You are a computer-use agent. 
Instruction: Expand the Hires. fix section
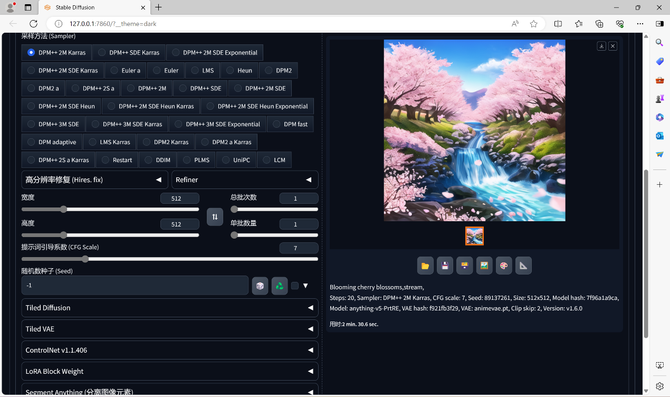pos(94,180)
